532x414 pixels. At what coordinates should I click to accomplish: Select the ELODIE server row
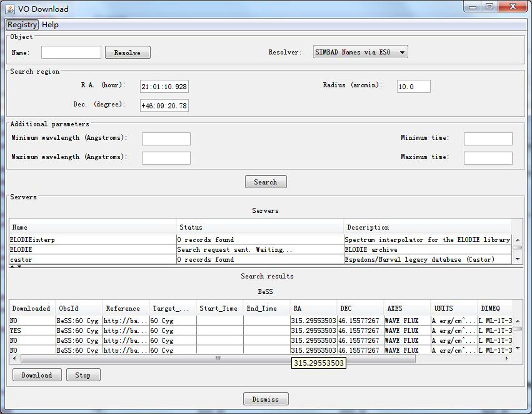pyautogui.click(x=92, y=250)
